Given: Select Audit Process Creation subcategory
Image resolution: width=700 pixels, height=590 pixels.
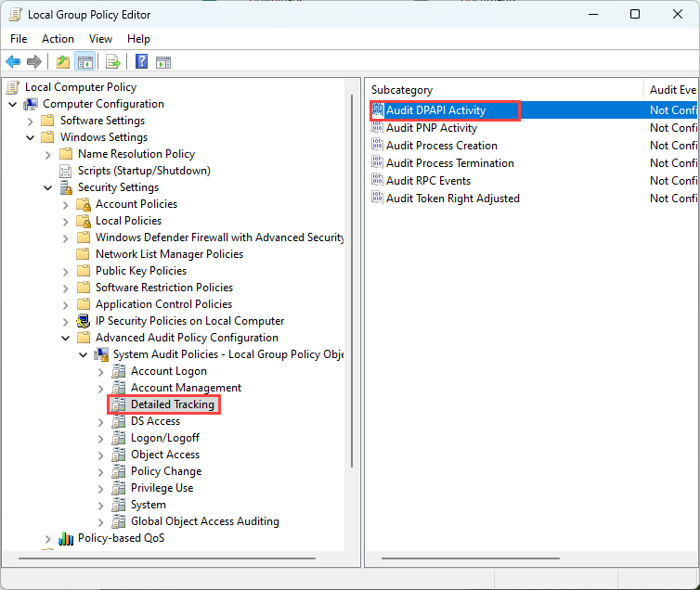Looking at the screenshot, I should (441, 146).
